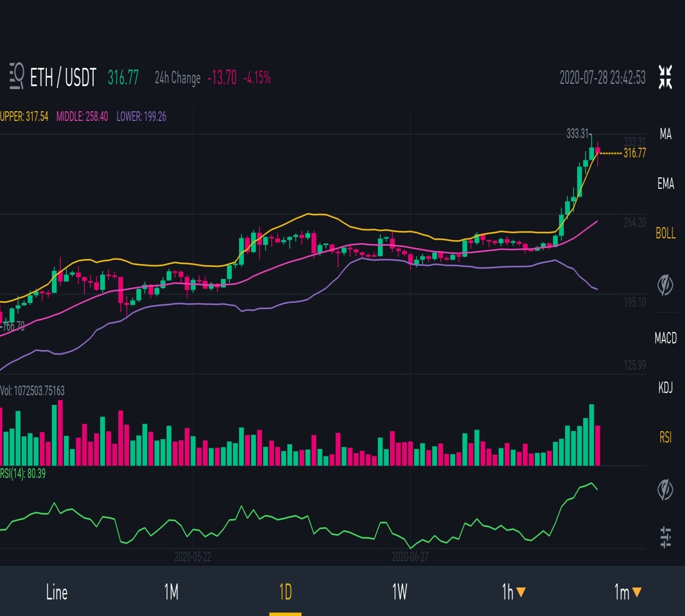Select the 1M interval tab

[171, 592]
